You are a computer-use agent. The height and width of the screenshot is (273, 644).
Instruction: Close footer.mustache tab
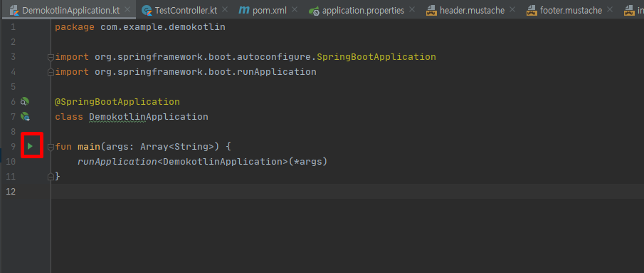pos(610,9)
